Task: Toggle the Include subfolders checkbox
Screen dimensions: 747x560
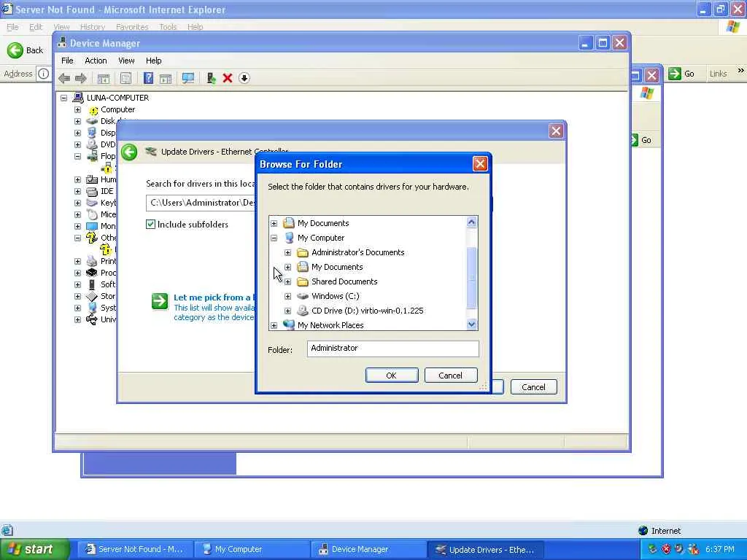Action: tap(150, 225)
